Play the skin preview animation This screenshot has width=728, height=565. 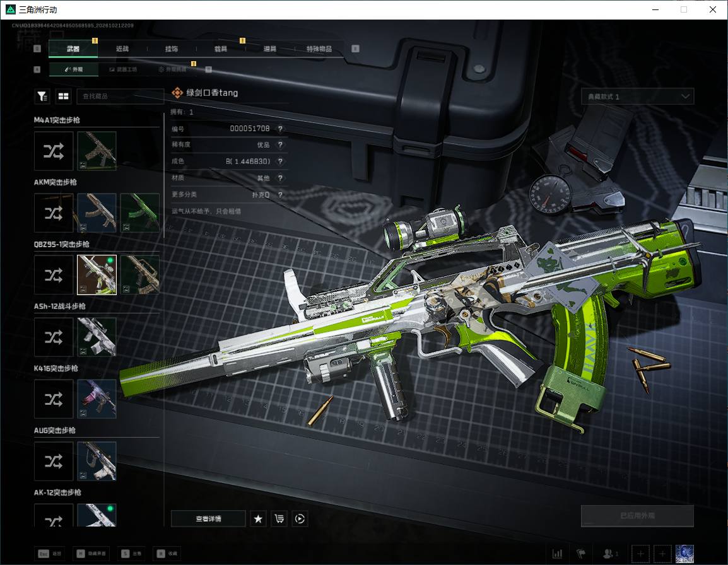[x=300, y=518]
